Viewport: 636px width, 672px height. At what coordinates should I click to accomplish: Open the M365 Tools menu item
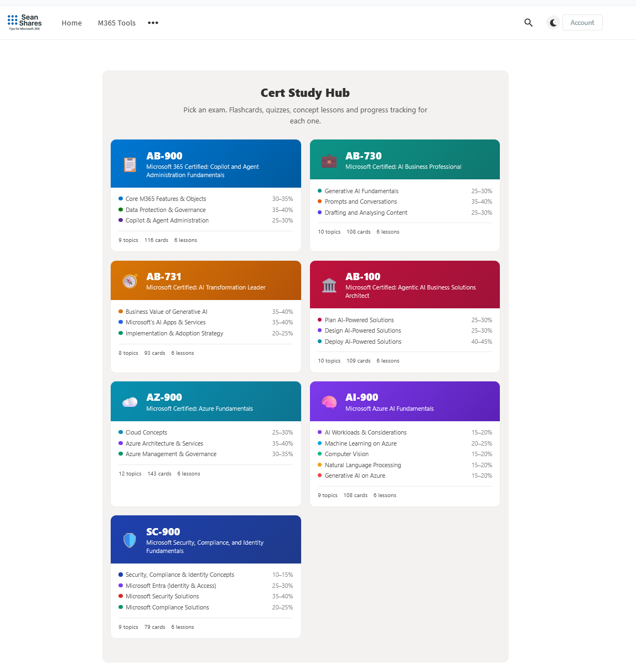pos(117,23)
